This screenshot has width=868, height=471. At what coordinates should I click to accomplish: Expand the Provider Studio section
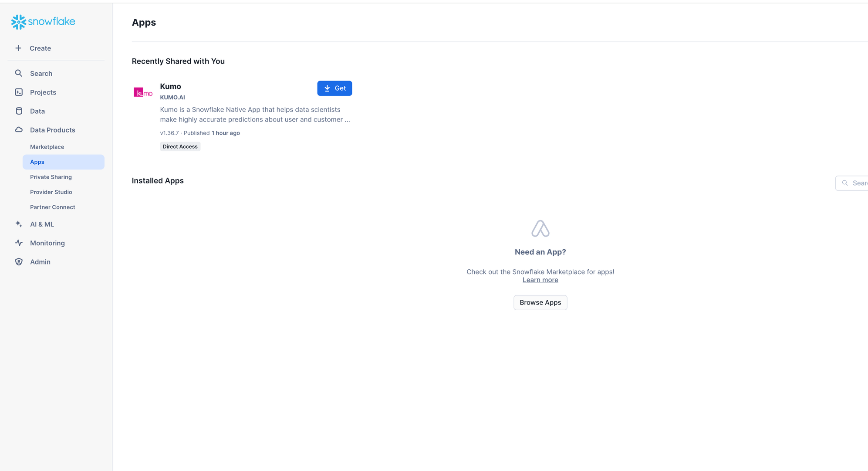point(51,191)
